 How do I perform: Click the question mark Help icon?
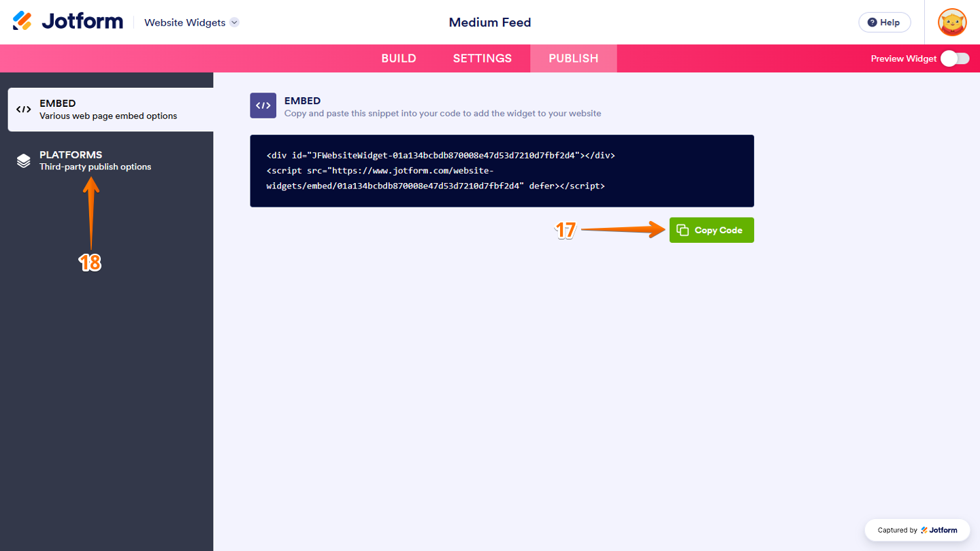pos(872,22)
